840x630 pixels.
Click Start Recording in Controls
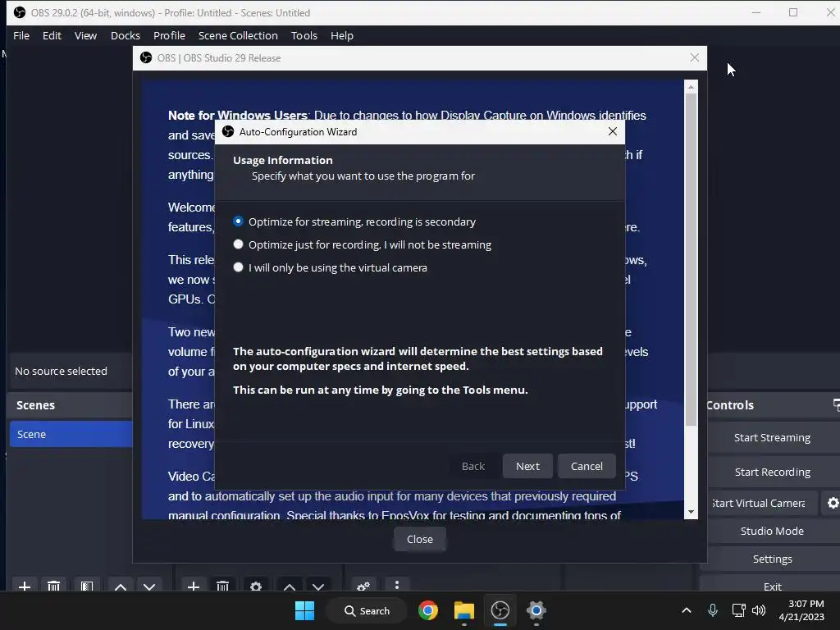point(772,472)
